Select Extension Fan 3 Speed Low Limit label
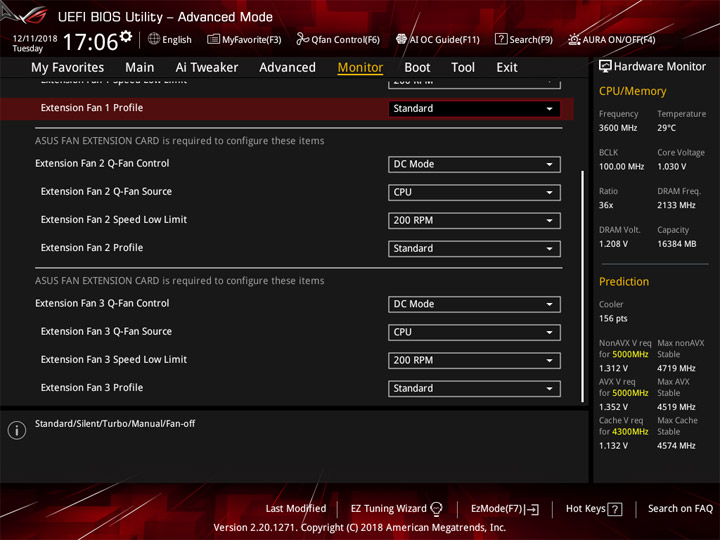This screenshot has width=720, height=540. point(114,360)
